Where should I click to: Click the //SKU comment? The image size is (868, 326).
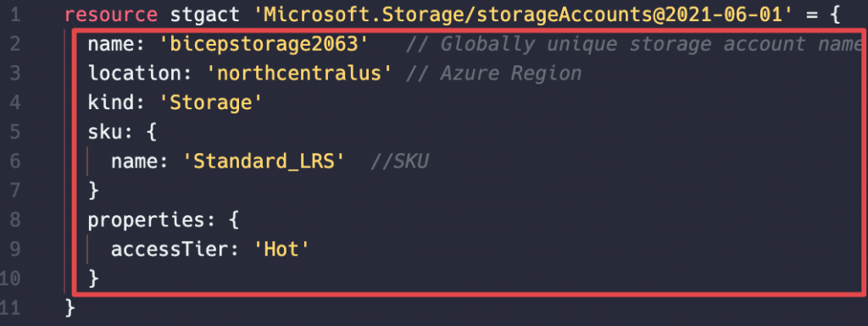(x=400, y=162)
